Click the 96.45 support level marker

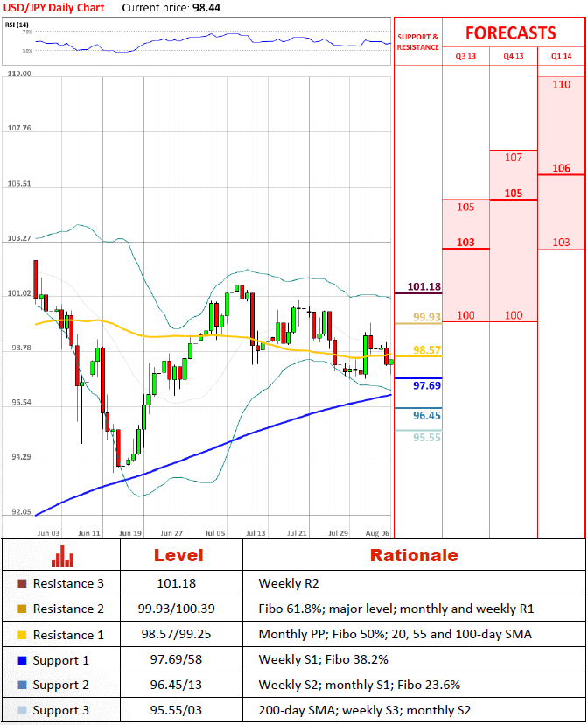[x=427, y=416]
